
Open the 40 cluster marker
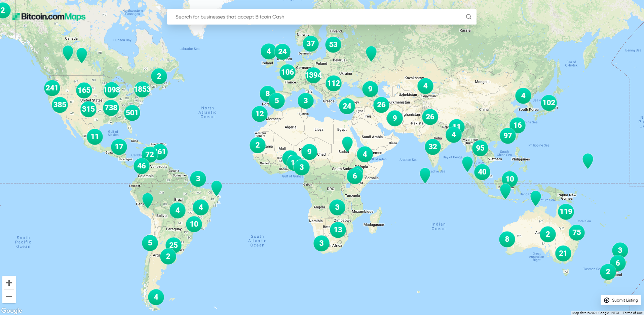coord(482,172)
